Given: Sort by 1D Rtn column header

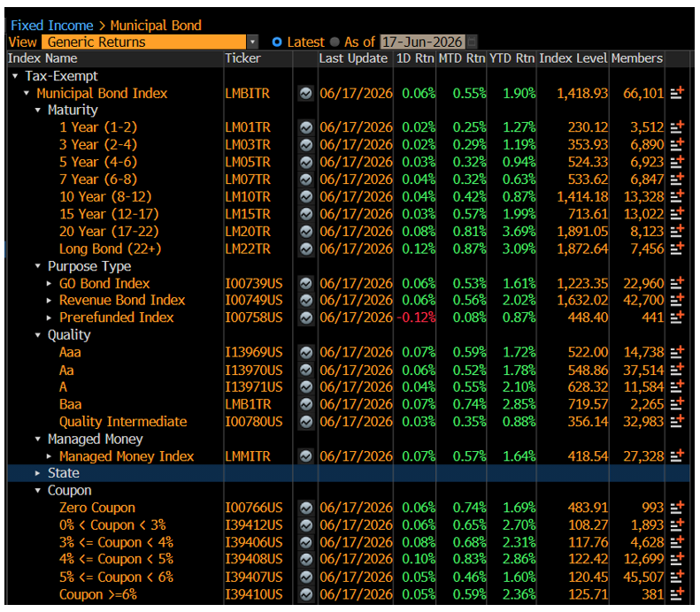Looking at the screenshot, I should (x=415, y=58).
